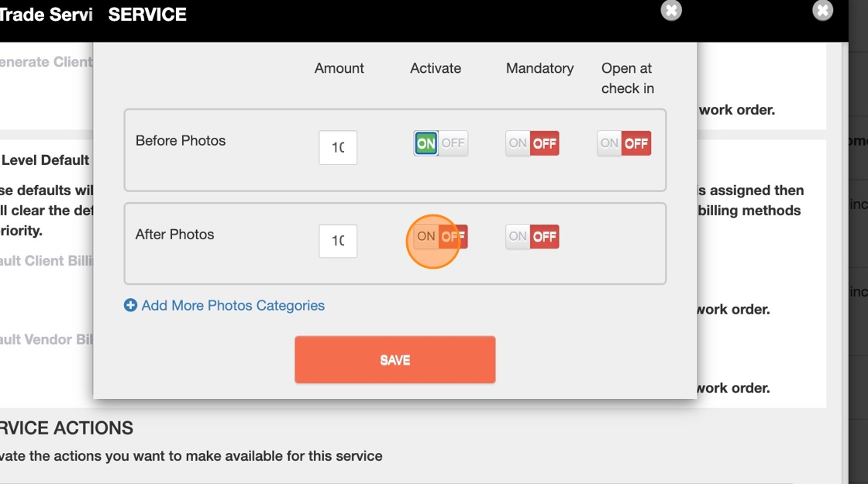Click the Mandatory column header
Screen dimensions: 868x484
pyautogui.click(x=539, y=68)
